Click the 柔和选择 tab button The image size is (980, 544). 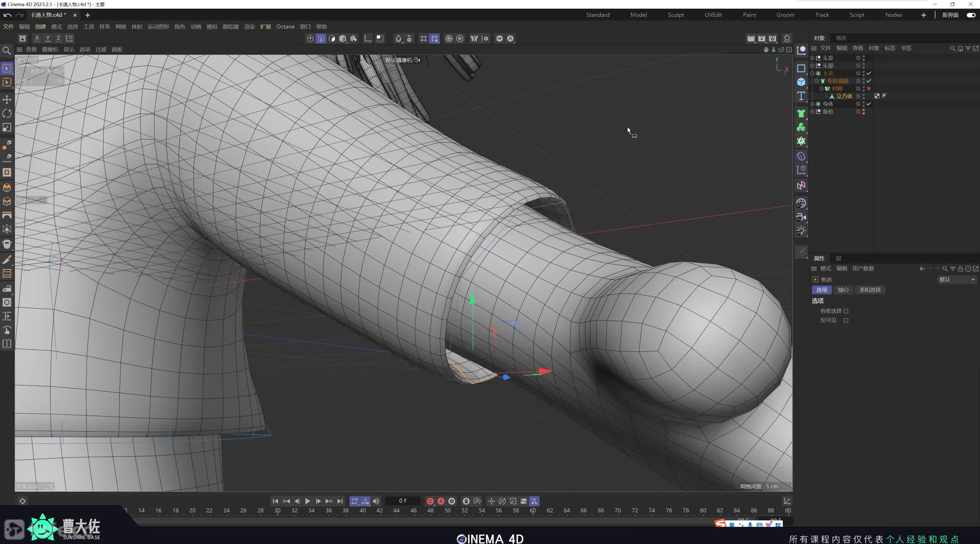[870, 290]
